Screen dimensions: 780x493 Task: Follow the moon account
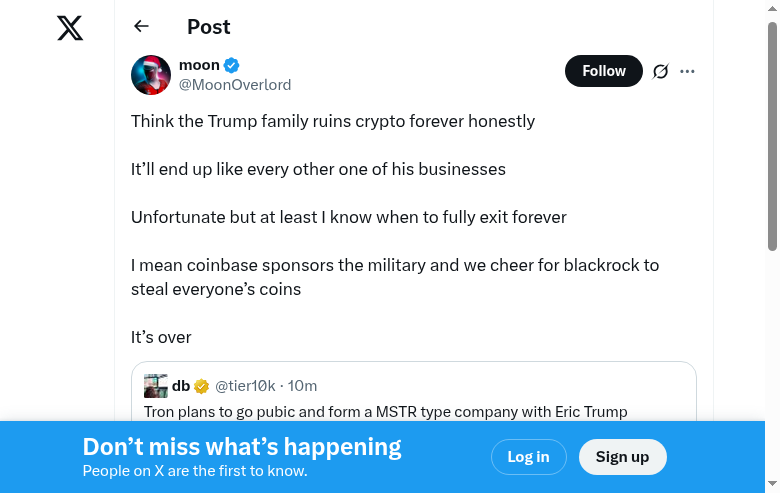click(x=603, y=71)
